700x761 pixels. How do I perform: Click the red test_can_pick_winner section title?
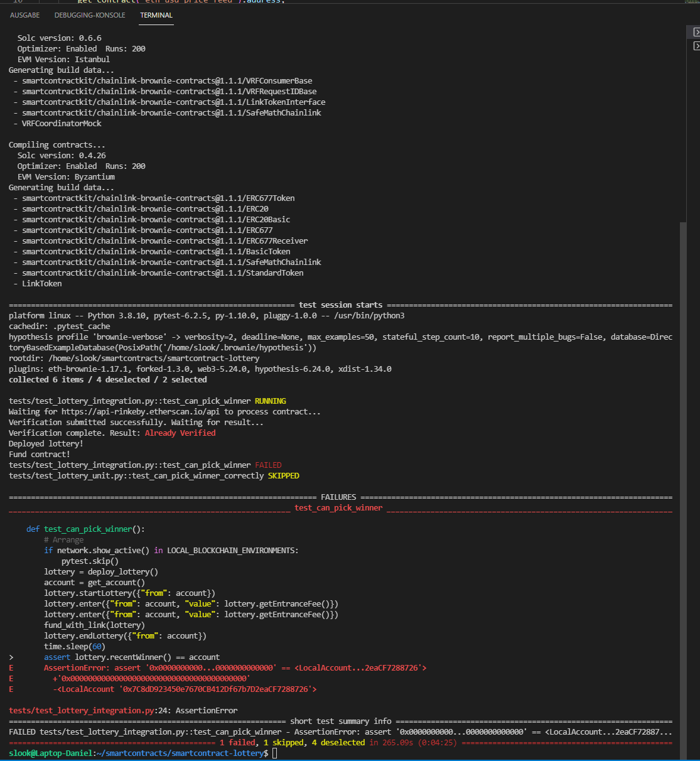[338, 508]
